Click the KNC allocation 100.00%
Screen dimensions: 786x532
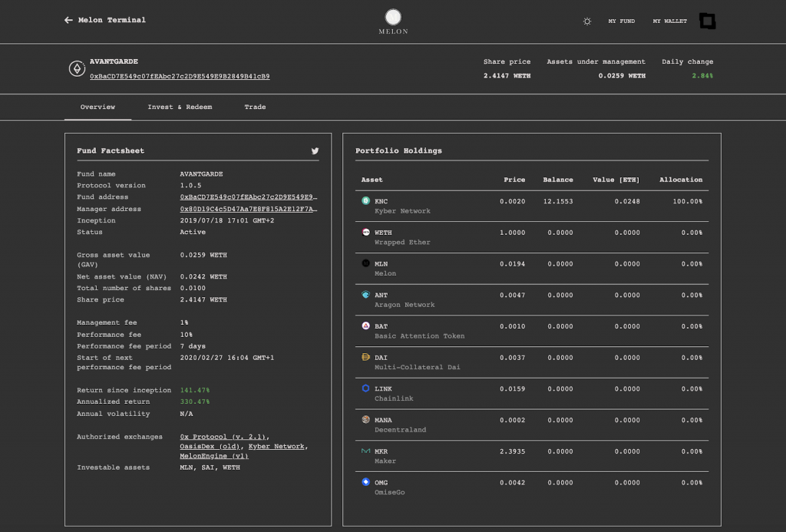pyautogui.click(x=687, y=201)
